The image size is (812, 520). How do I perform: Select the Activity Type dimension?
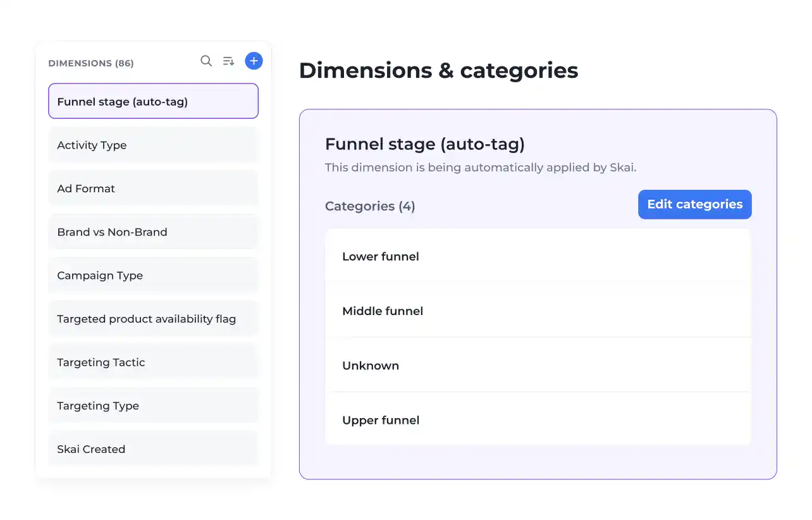click(154, 145)
